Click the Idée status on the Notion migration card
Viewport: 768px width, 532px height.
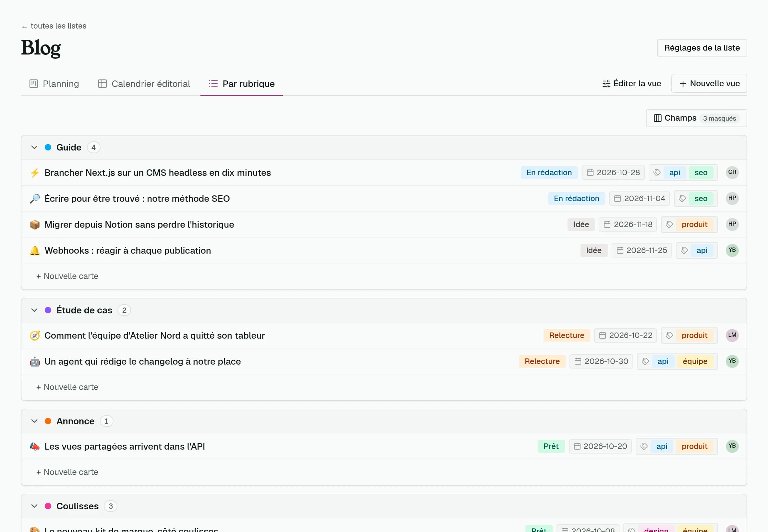tap(581, 225)
